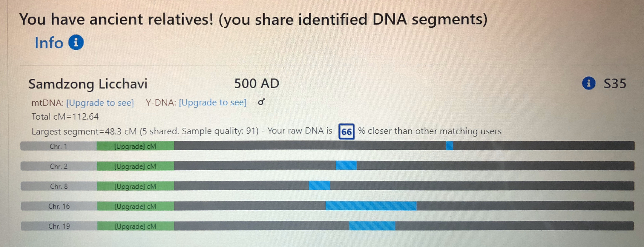Click the blue segment on Chr. 16 bar
The image size is (644, 247).
[x=371, y=206]
